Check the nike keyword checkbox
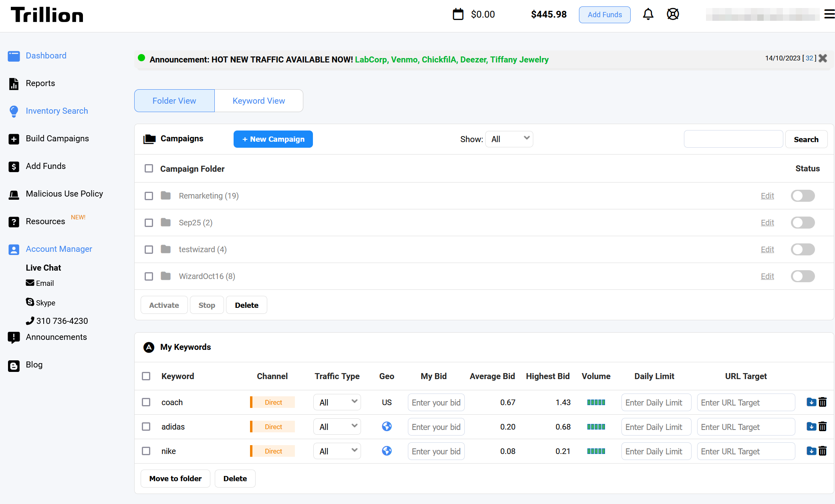The image size is (835, 504). click(x=146, y=451)
